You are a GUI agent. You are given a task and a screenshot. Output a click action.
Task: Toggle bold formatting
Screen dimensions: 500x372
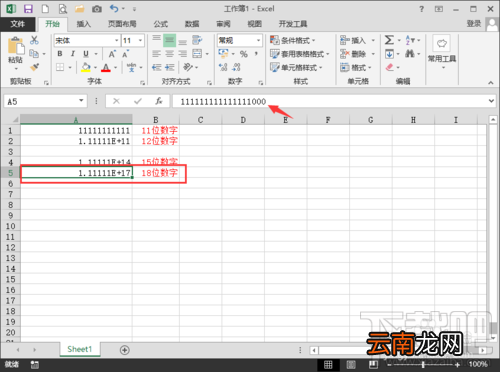60,54
